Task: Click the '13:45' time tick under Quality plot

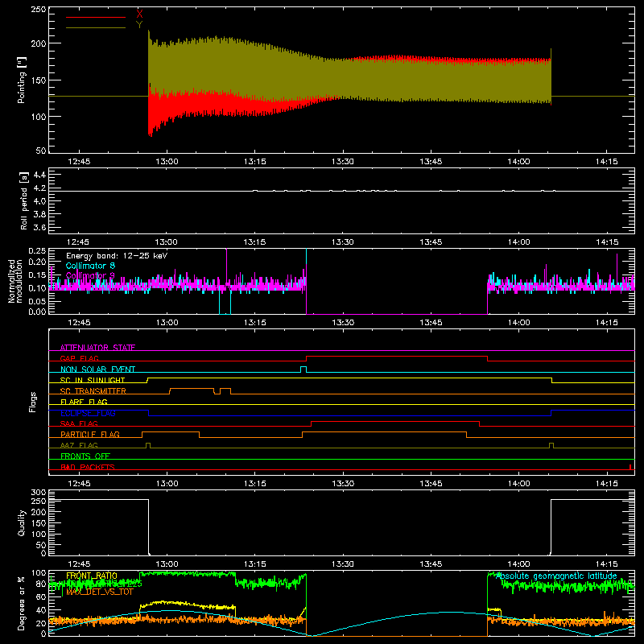Action: pos(431,564)
